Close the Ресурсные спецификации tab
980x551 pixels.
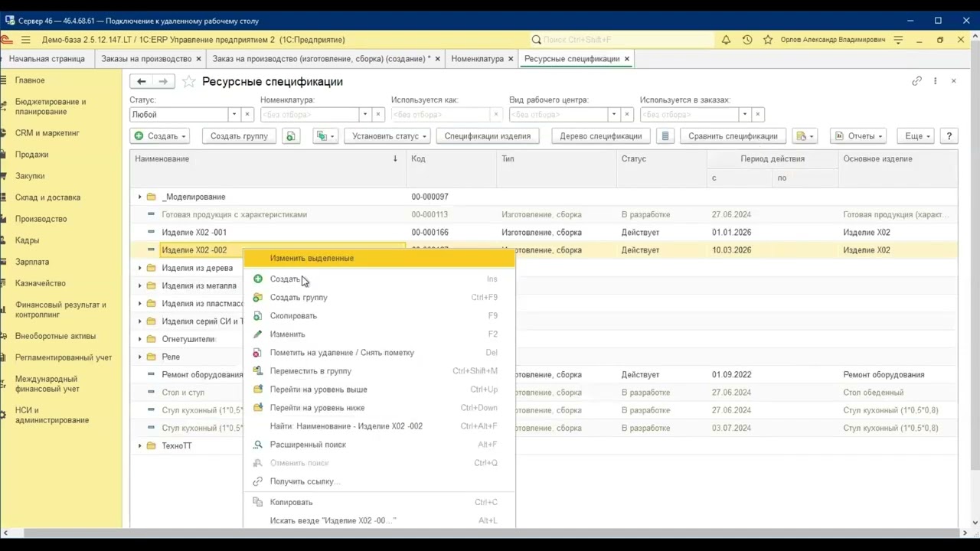pos(627,59)
